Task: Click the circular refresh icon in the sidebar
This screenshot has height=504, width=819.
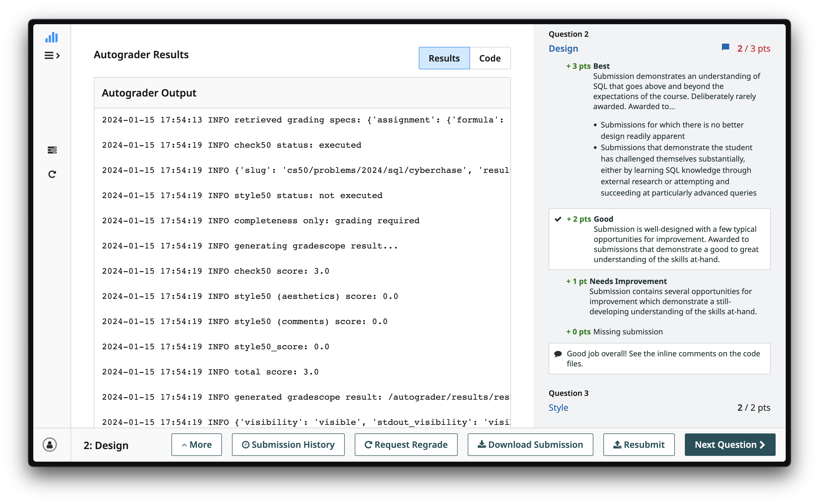Action: point(52,174)
